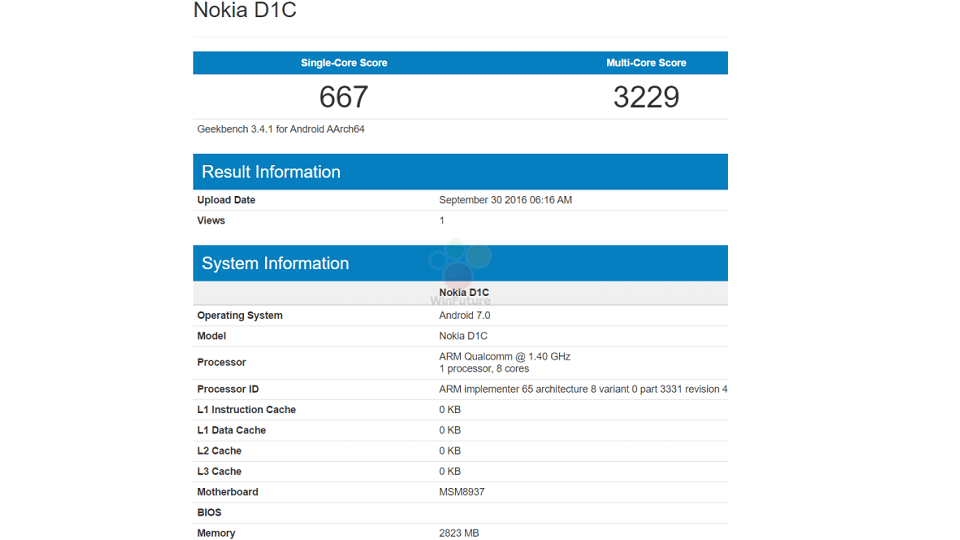Select the multi-core score value 3229
The width and height of the screenshot is (960, 540).
click(x=647, y=97)
